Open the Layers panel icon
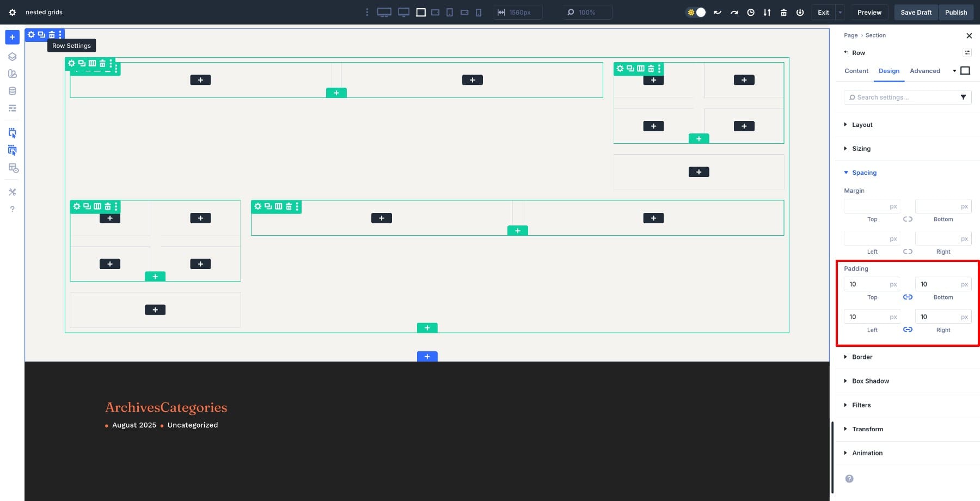Image resolution: width=980 pixels, height=501 pixels. (x=12, y=57)
